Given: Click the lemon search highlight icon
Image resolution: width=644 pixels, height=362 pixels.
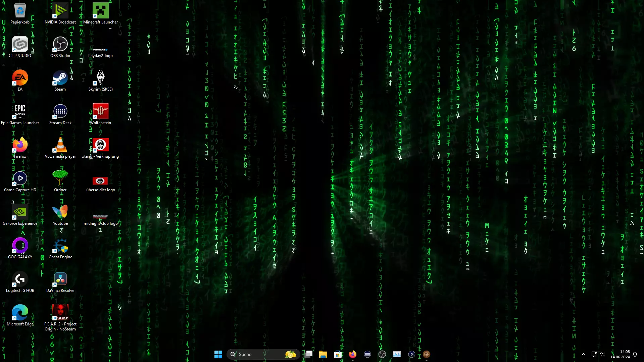Looking at the screenshot, I should point(291,354).
